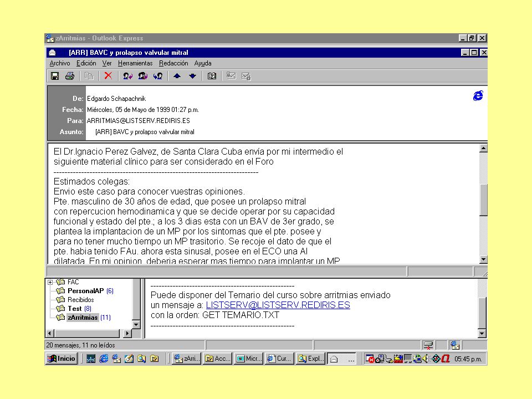Open the Archivo menu

[60, 63]
